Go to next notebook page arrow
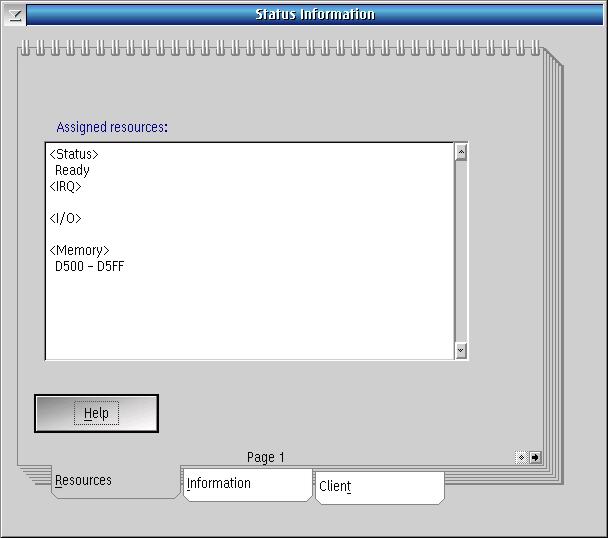The image size is (608, 538). tap(535, 457)
